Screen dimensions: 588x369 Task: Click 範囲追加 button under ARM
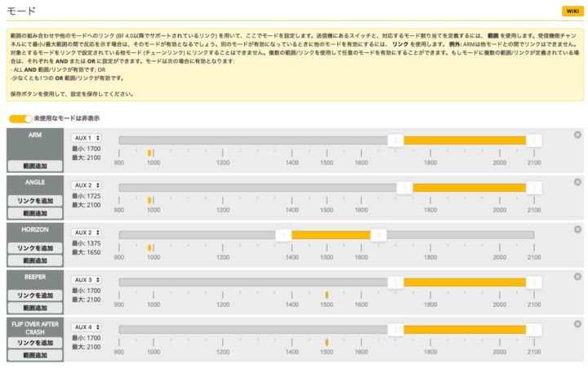[x=35, y=166]
